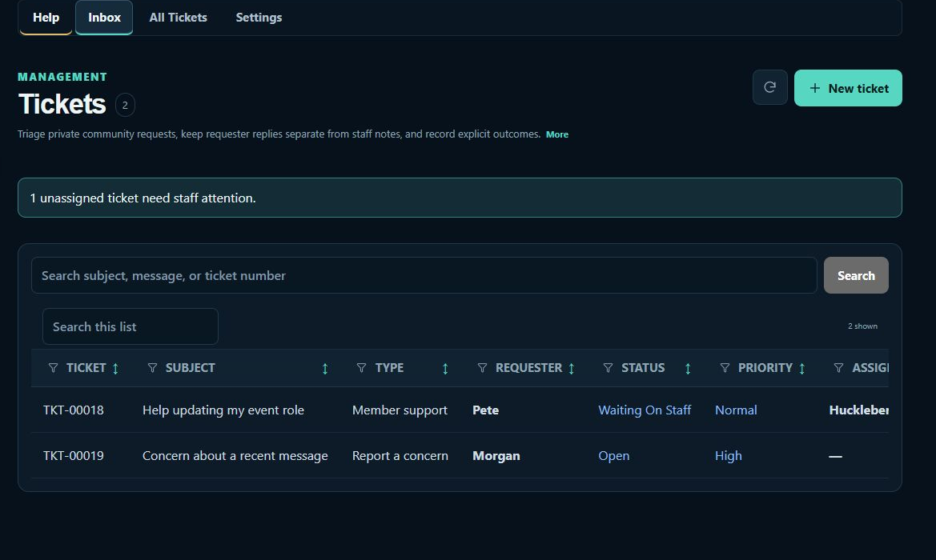The image size is (936, 560).
Task: Open the Waiting On Staff status link
Action: [645, 410]
